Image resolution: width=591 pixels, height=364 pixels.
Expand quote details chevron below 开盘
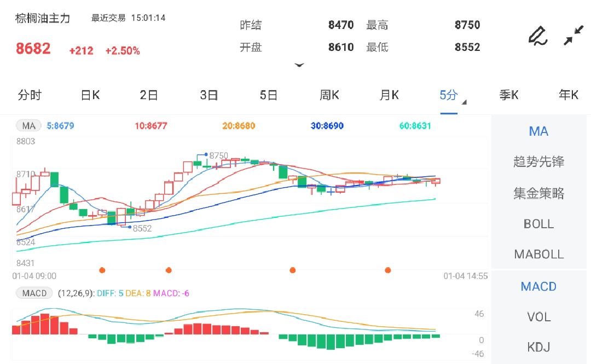299,65
